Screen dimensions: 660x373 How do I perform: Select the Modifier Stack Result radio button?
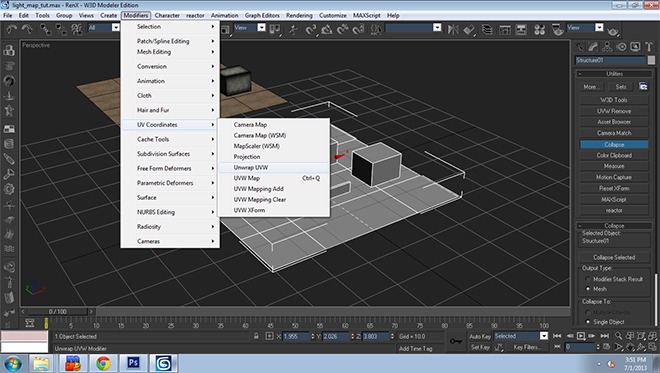click(588, 279)
